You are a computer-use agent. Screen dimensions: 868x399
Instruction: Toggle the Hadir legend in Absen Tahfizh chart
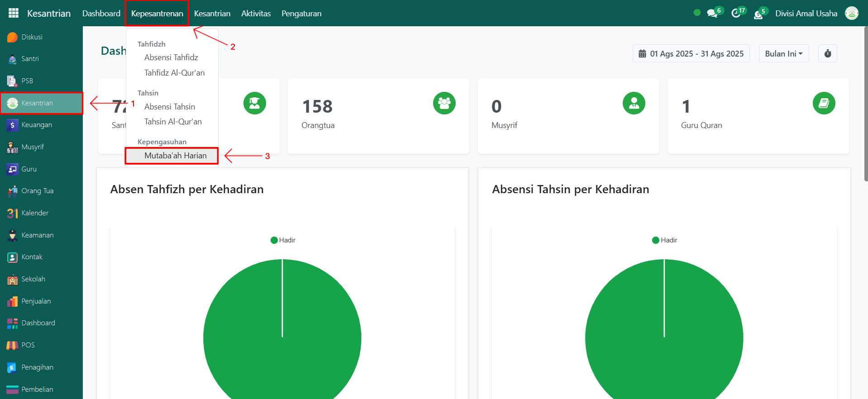pos(283,240)
